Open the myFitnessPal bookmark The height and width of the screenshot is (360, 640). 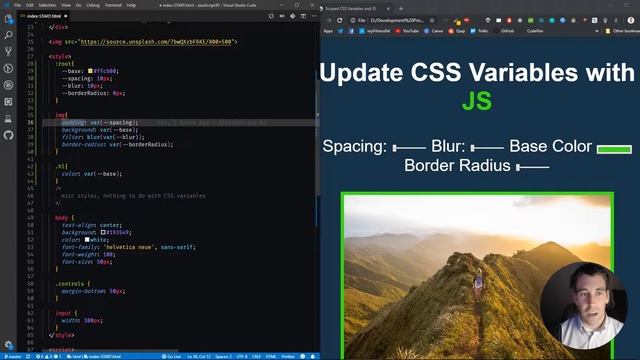click(x=374, y=31)
